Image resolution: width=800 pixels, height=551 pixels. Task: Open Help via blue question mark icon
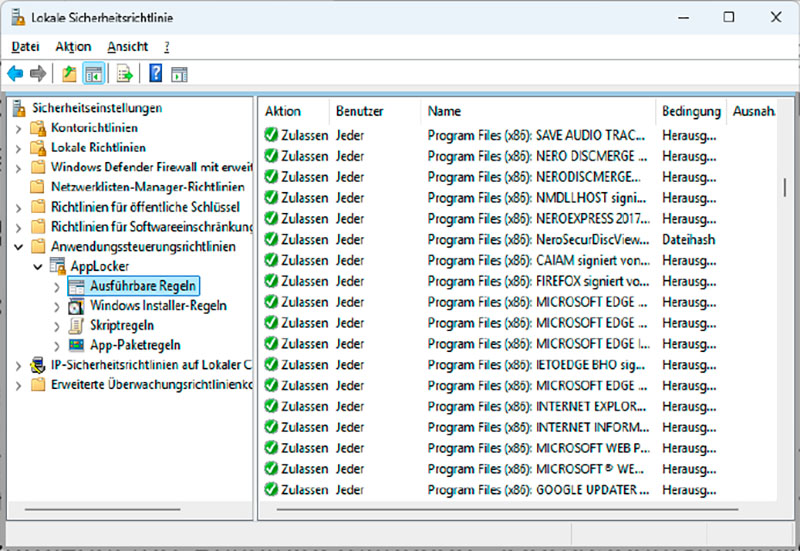pyautogui.click(x=156, y=73)
